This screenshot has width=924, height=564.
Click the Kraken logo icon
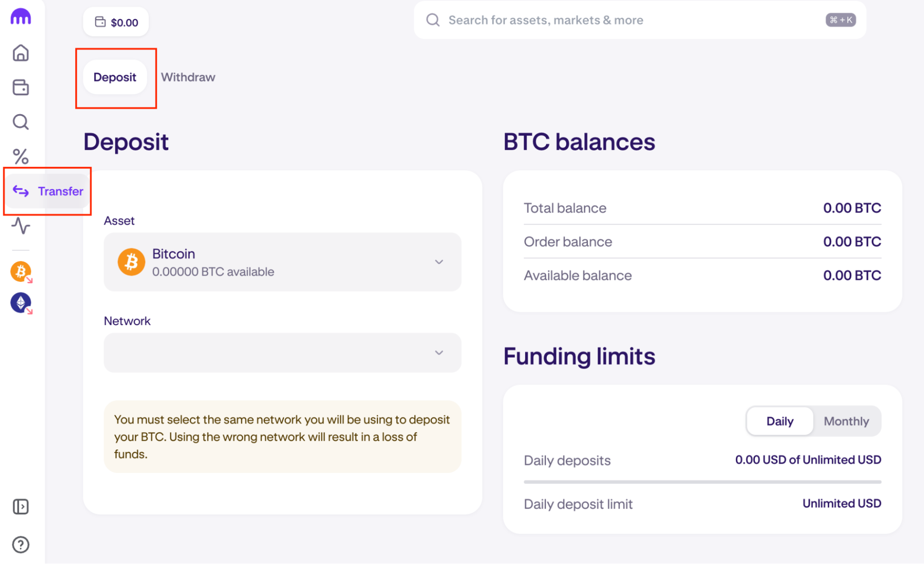pyautogui.click(x=21, y=17)
